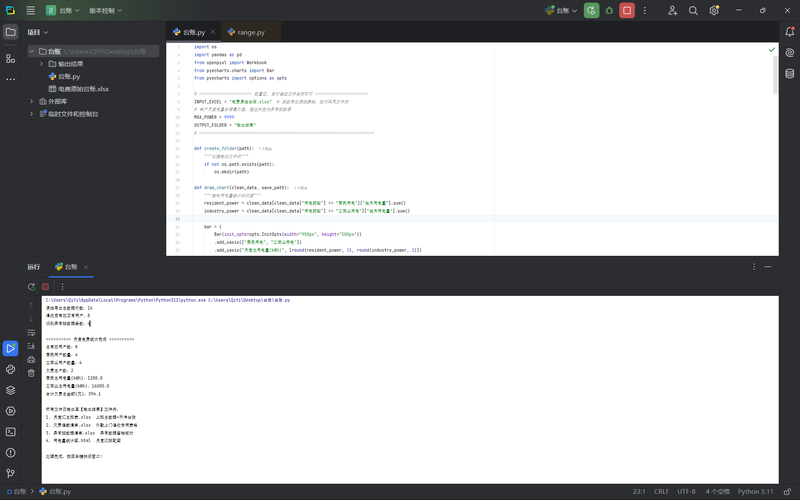Print the console output
The image size is (800, 500).
(x=31, y=360)
